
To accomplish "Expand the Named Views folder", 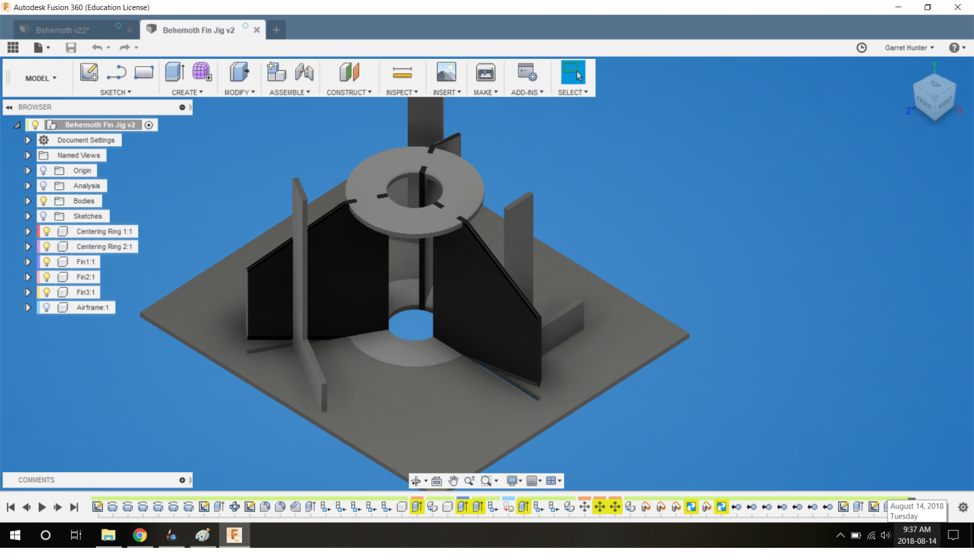I will pos(28,156).
